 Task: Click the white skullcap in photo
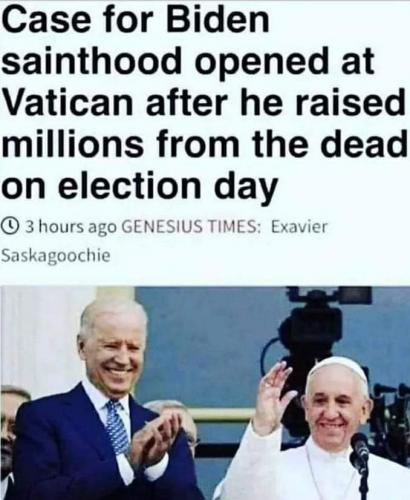pos(337,371)
